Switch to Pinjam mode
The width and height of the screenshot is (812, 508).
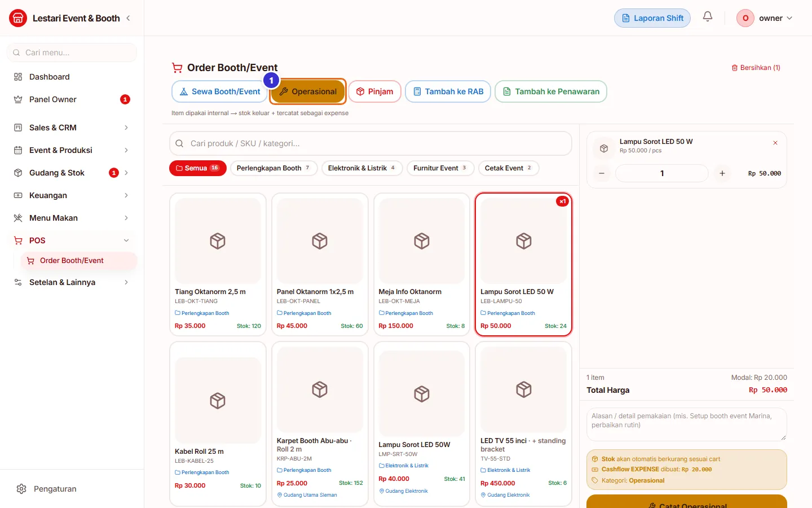(374, 91)
